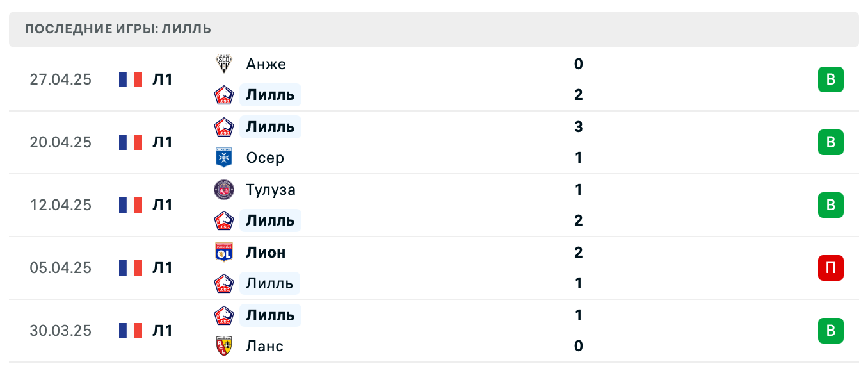Select the 30.03.25 match date

60,331
